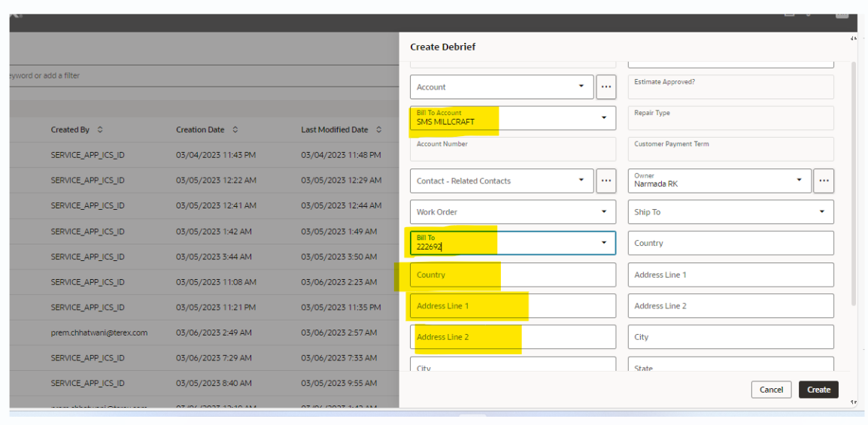Open the Work Order dropdown
Viewport: 868px width, 425px height.
pos(513,212)
